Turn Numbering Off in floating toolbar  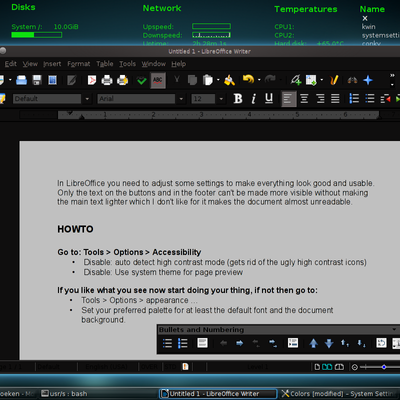point(202,343)
